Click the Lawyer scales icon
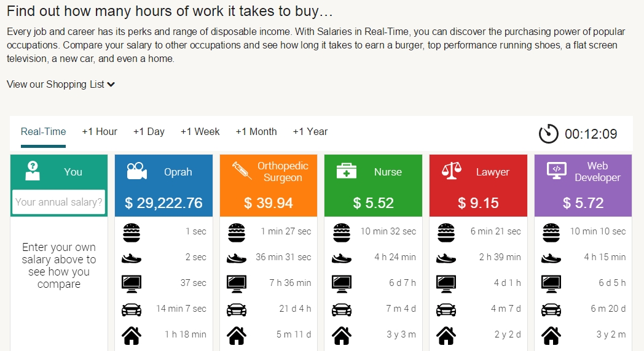Viewport: 644px width, 351px height. coord(452,171)
